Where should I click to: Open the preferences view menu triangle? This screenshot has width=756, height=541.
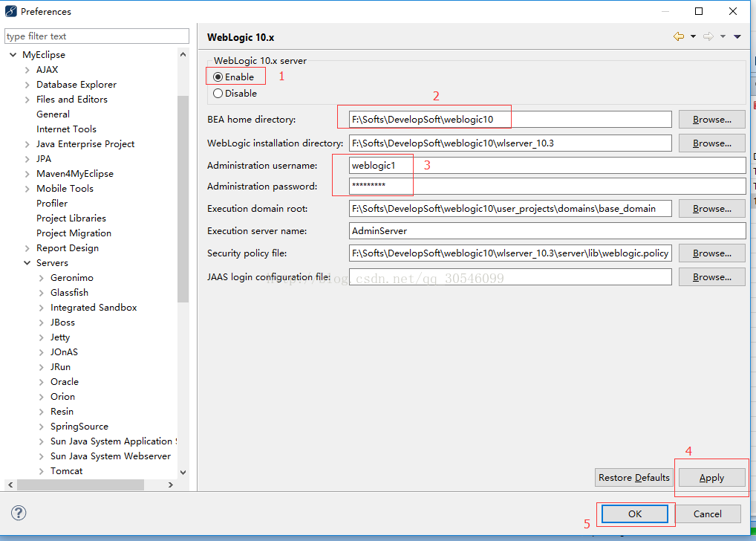coord(737,36)
